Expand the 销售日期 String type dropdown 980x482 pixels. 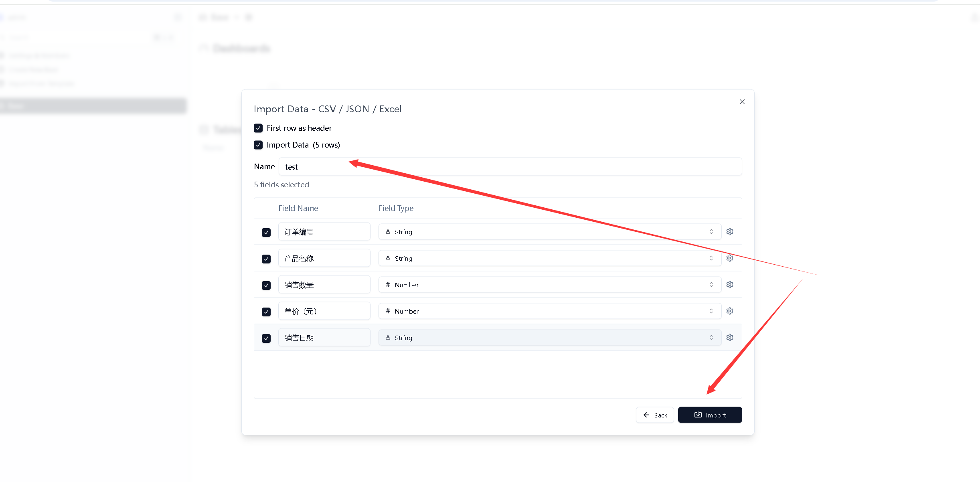(549, 338)
